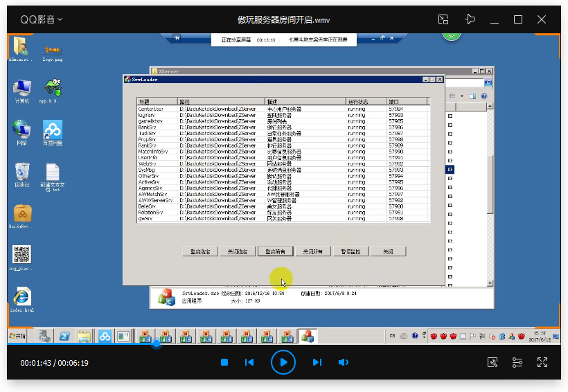Click the ZServer scrollbar up arrow
The width and height of the screenshot is (568, 392).
coord(490,106)
